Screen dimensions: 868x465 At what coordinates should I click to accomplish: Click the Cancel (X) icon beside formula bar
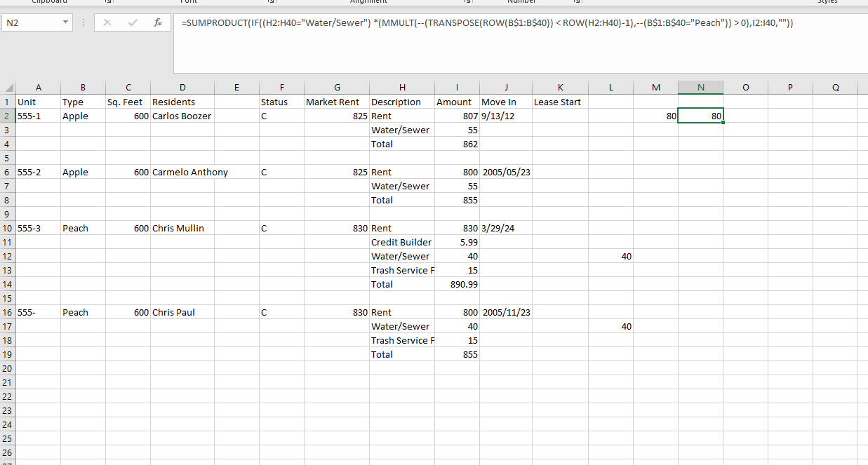(x=107, y=22)
